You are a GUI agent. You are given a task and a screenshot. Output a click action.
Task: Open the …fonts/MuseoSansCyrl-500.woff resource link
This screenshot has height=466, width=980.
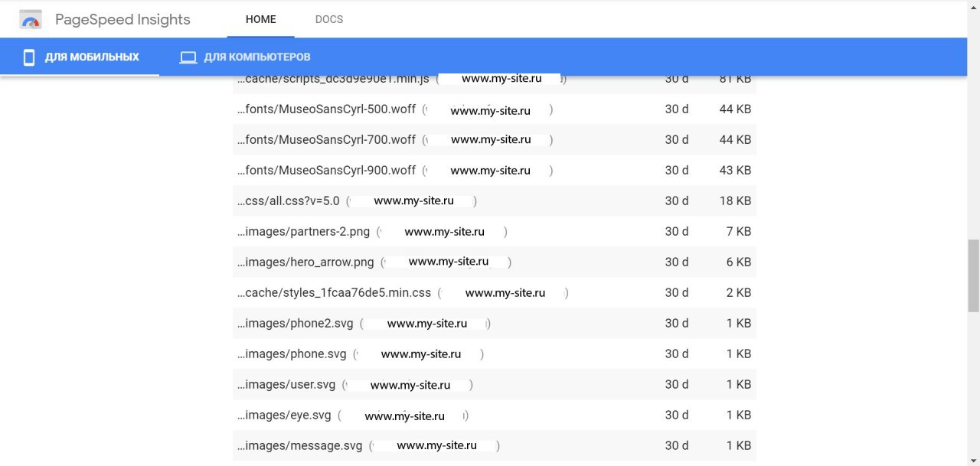327,109
